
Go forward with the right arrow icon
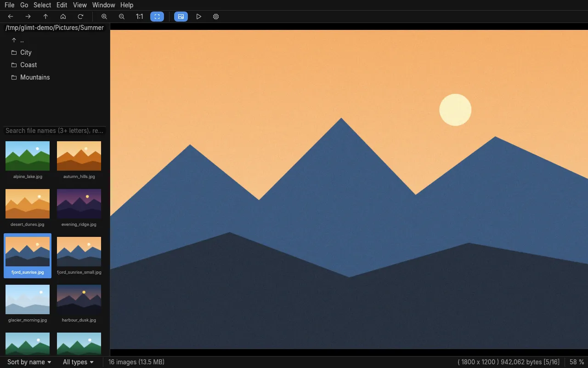(x=28, y=17)
